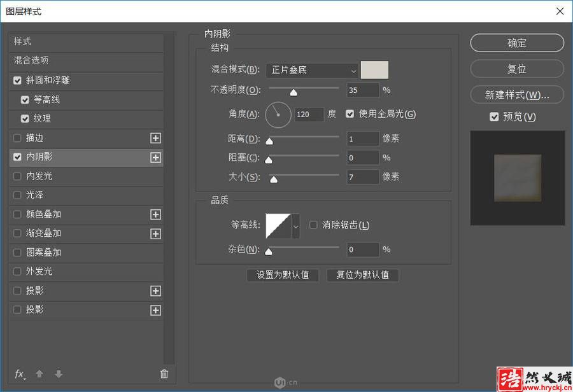Screen dimensions: 573x392
Task: Enable the 外发光 checkbox
Action: [17, 272]
